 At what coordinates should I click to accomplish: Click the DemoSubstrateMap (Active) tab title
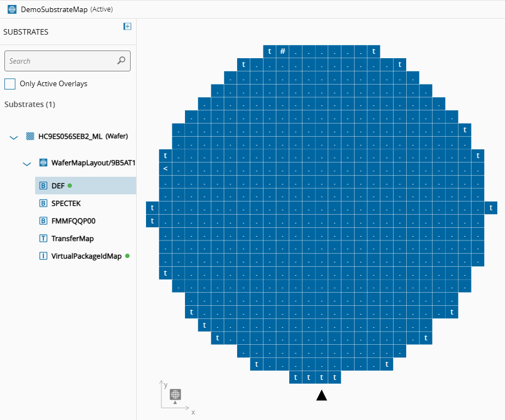(x=66, y=9)
